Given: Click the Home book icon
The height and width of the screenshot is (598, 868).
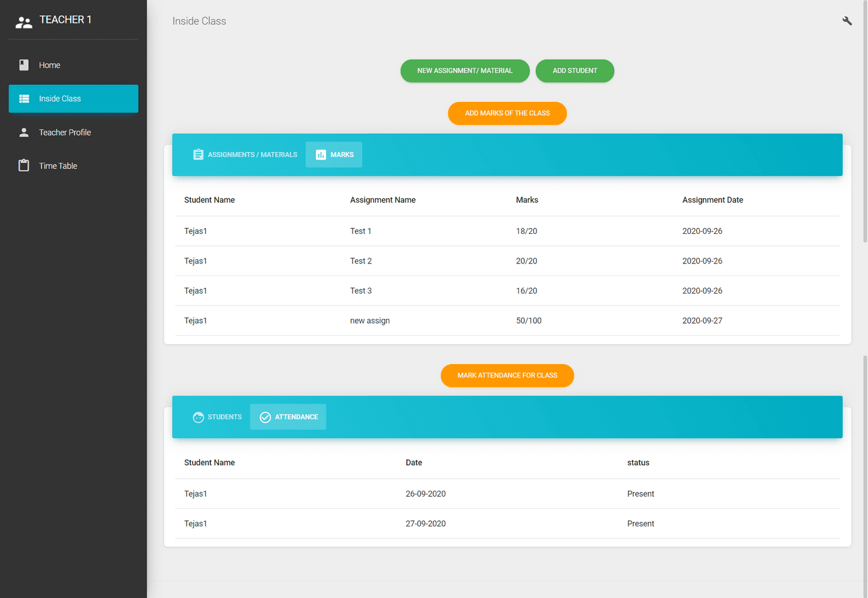Looking at the screenshot, I should [x=24, y=65].
